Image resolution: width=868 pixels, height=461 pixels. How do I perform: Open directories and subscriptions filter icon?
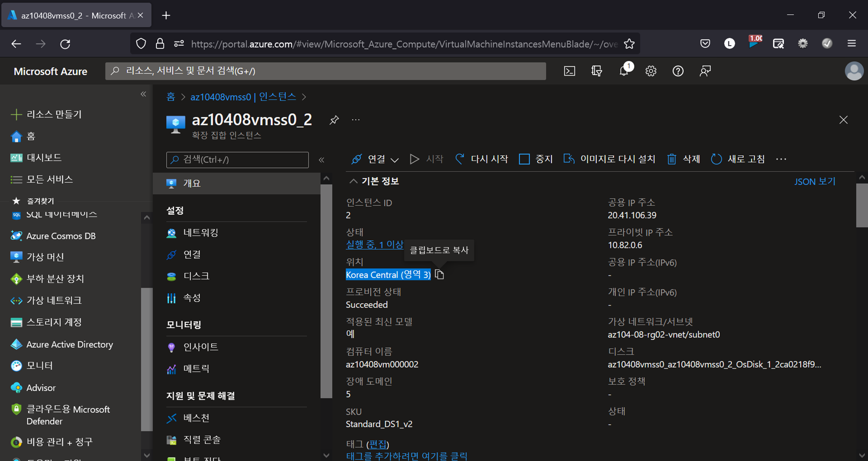click(x=597, y=71)
